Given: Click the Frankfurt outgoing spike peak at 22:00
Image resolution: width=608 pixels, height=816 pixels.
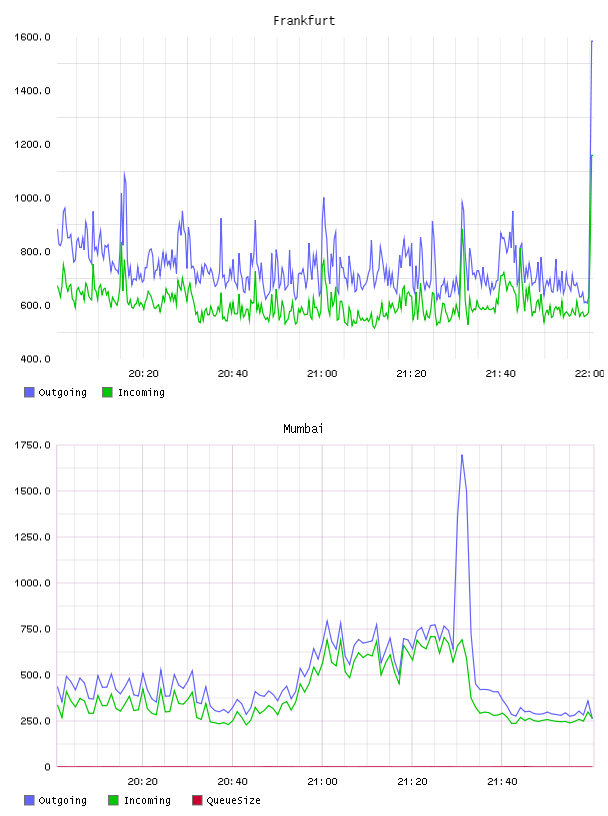Looking at the screenshot, I should (592, 41).
